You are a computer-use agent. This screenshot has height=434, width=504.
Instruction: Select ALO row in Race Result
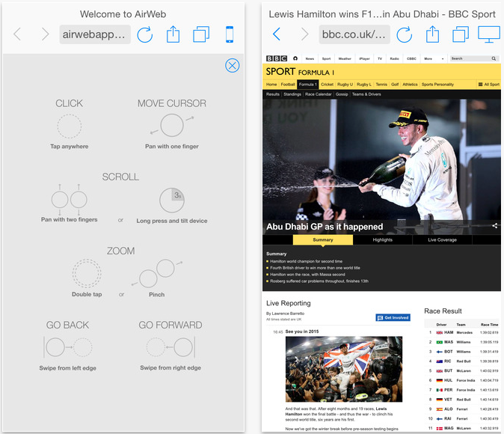pyautogui.click(x=462, y=409)
